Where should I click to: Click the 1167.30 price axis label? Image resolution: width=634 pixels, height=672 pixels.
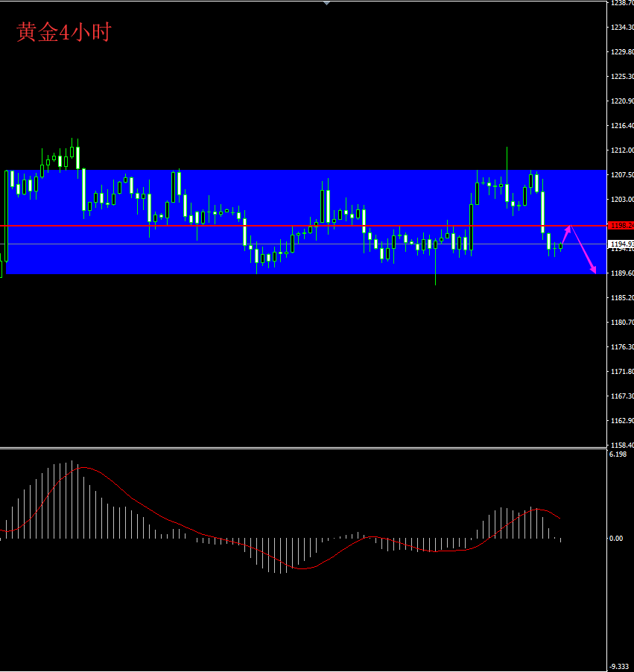[x=622, y=396]
